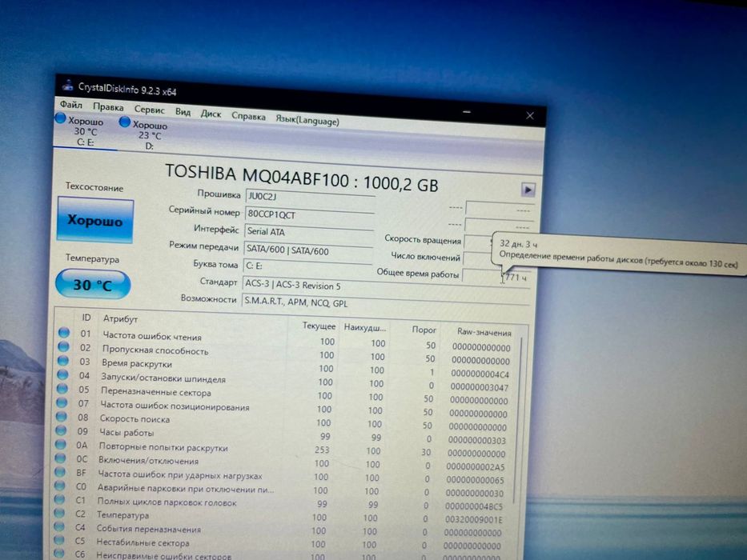Image resolution: width=747 pixels, height=560 pixels.
Task: Click raw value 000000000303
Action: [x=477, y=441]
